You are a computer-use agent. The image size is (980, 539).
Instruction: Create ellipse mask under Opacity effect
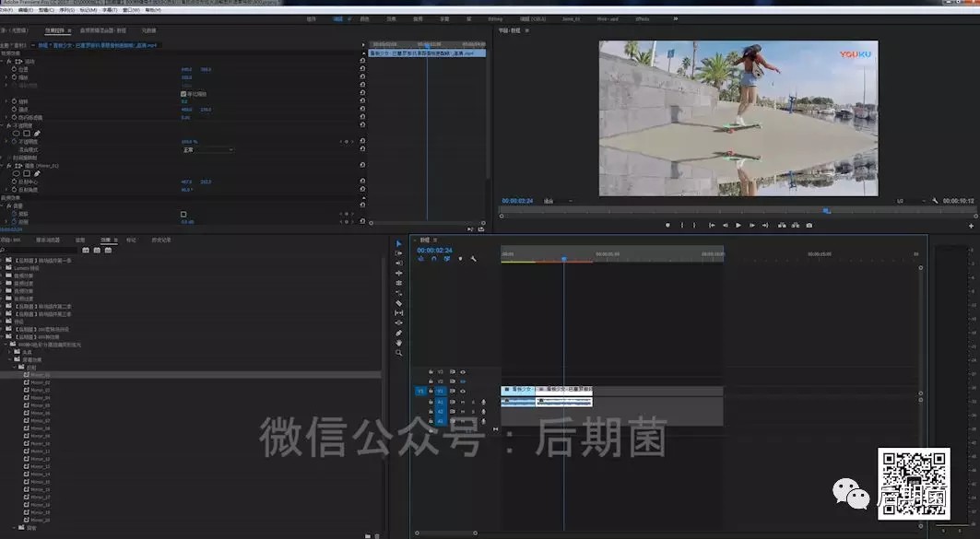pyautogui.click(x=17, y=134)
